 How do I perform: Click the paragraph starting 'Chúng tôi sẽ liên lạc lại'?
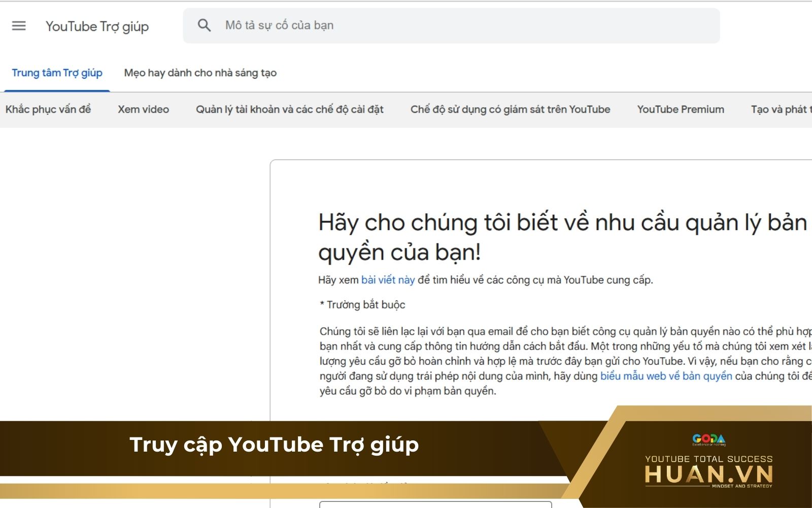pos(566,361)
